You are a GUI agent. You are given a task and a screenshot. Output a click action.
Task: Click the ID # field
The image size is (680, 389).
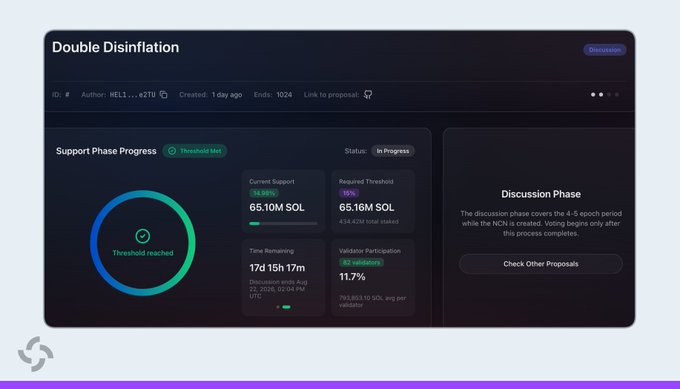[61, 95]
